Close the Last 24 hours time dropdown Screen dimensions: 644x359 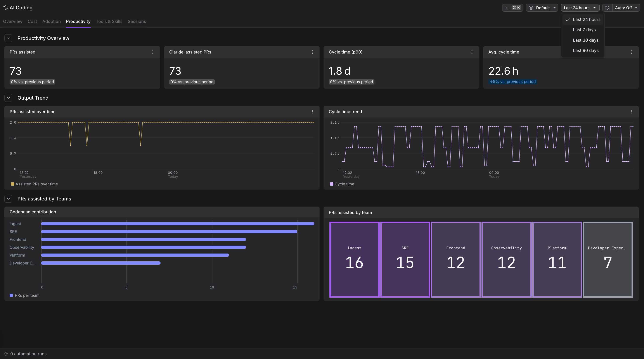pyautogui.click(x=580, y=8)
